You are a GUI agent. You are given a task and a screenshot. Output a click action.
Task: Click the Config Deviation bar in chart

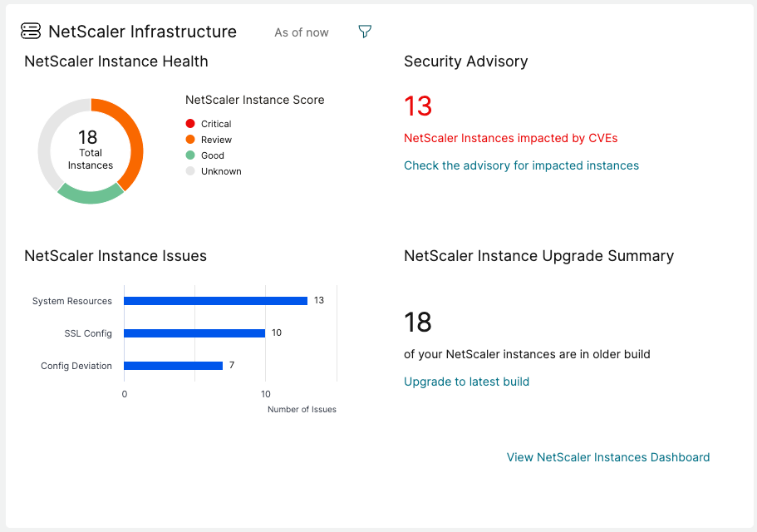174,366
